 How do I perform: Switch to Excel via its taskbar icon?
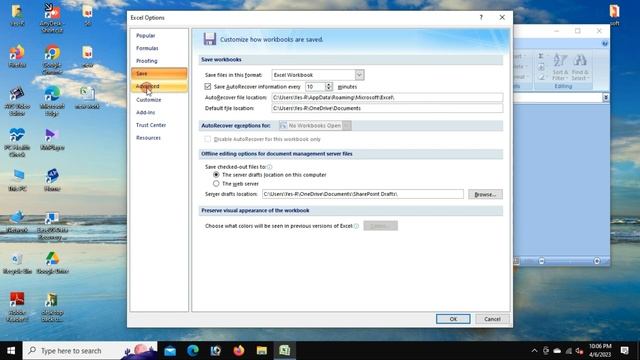284,350
